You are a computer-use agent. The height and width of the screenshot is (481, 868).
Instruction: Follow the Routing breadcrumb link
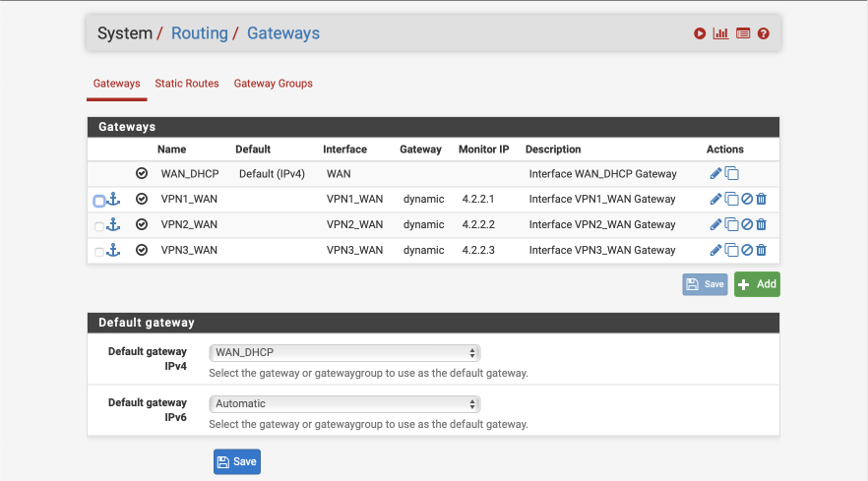pos(199,33)
